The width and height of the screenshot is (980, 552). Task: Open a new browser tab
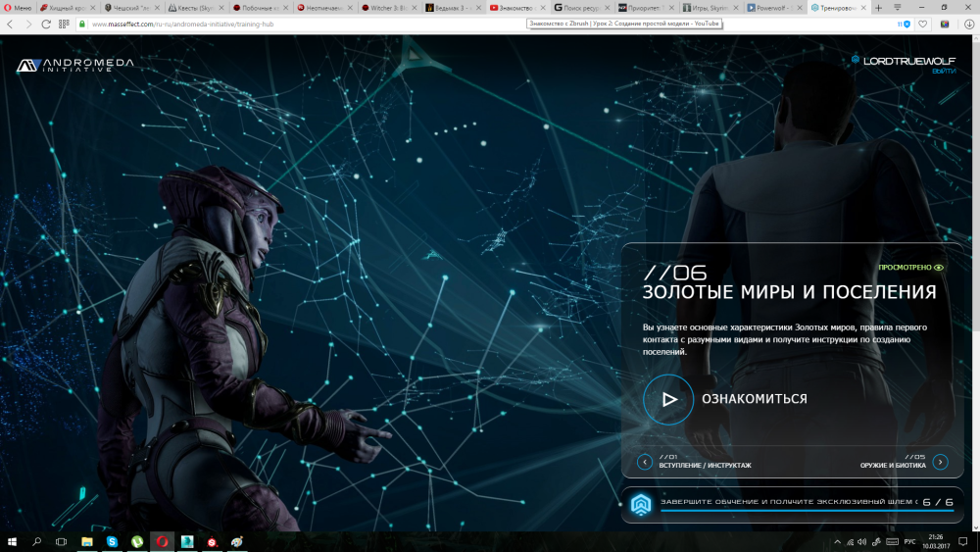click(x=878, y=8)
